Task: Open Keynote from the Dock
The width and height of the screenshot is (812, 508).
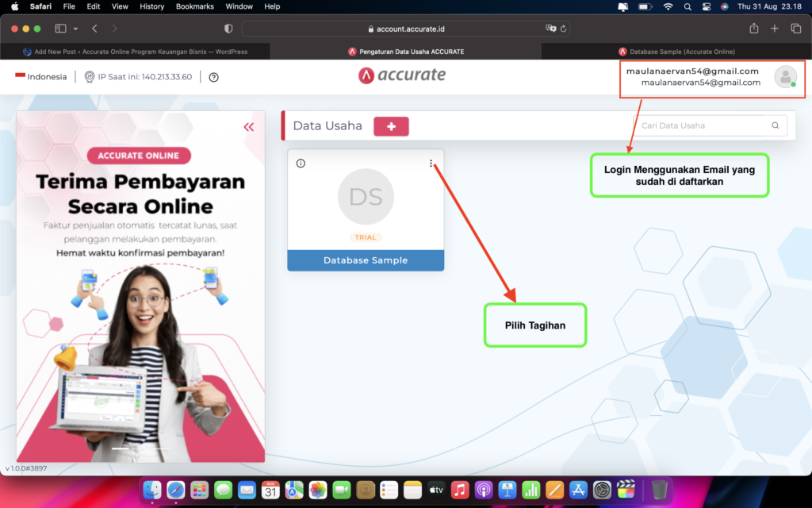Action: [507, 490]
